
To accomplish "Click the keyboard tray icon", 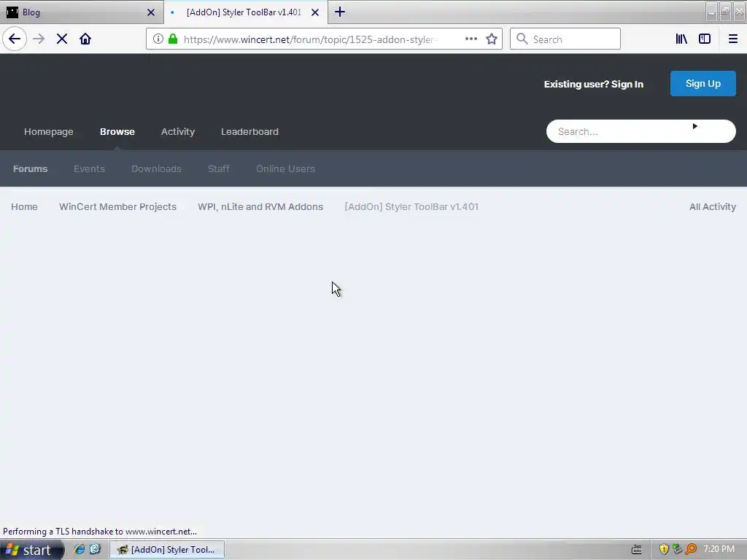I will (636, 550).
